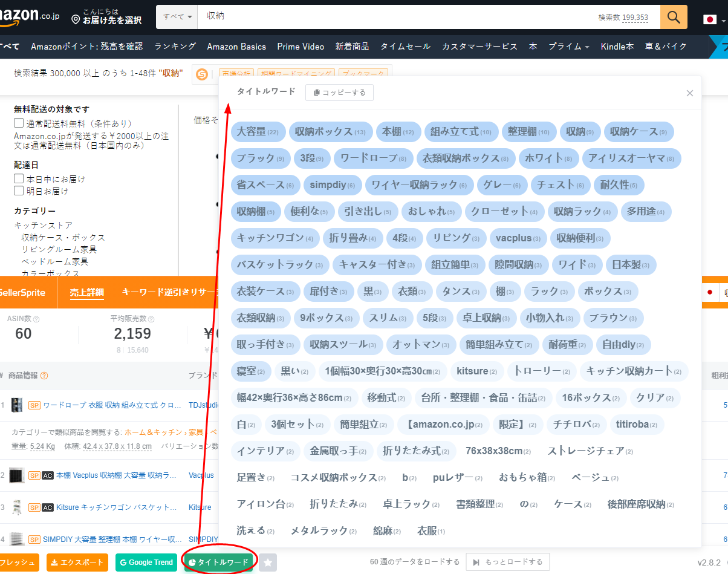Click the 大容量 (22) keyword tag
728x574 pixels.
pos(258,132)
